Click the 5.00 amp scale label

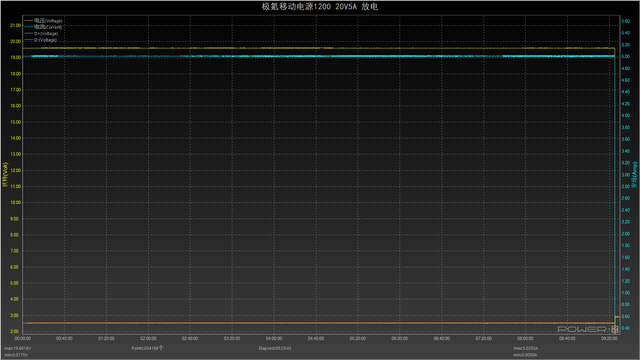click(x=625, y=57)
